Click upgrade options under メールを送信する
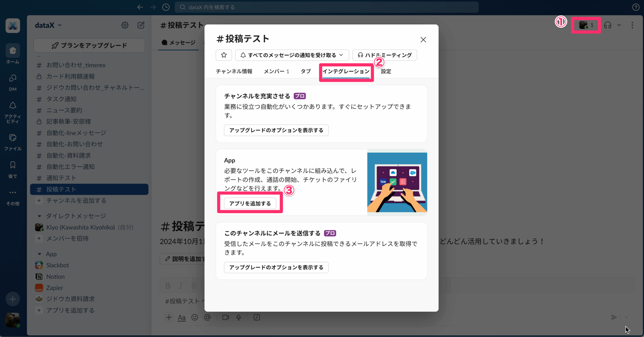This screenshot has width=644, height=337. point(276,267)
